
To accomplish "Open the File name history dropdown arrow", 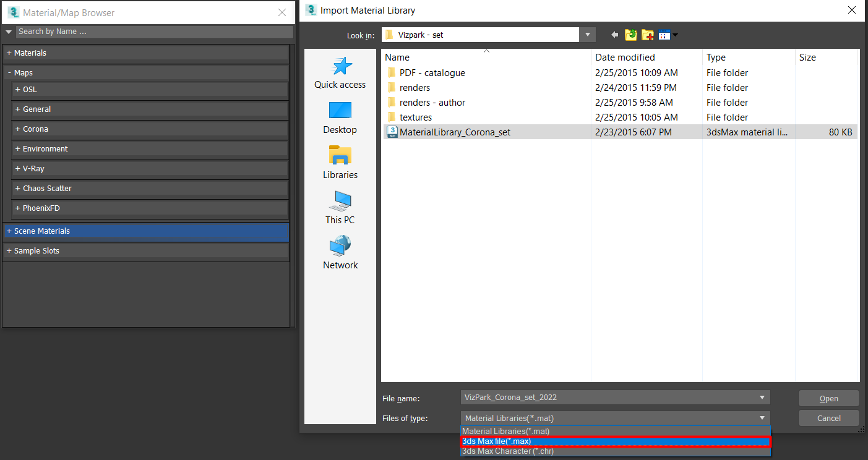I will 762,398.
